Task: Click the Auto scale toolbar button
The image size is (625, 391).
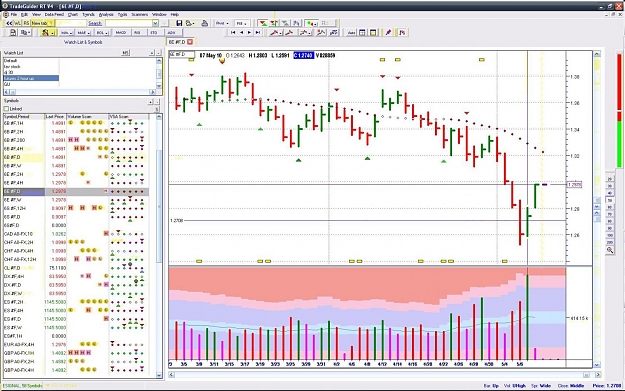Action: click(x=351, y=33)
